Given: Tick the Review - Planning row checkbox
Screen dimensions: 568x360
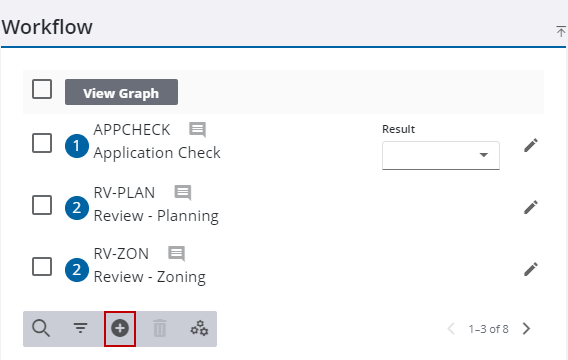Looking at the screenshot, I should 42,205.
